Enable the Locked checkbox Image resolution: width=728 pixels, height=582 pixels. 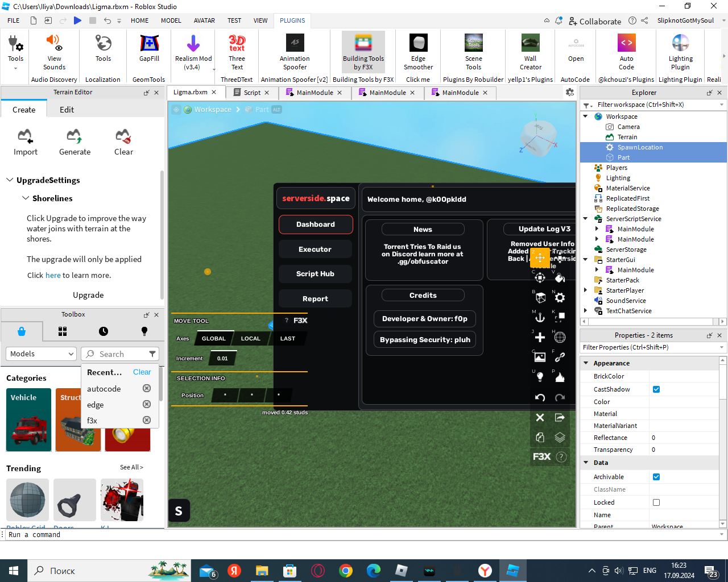(x=656, y=502)
